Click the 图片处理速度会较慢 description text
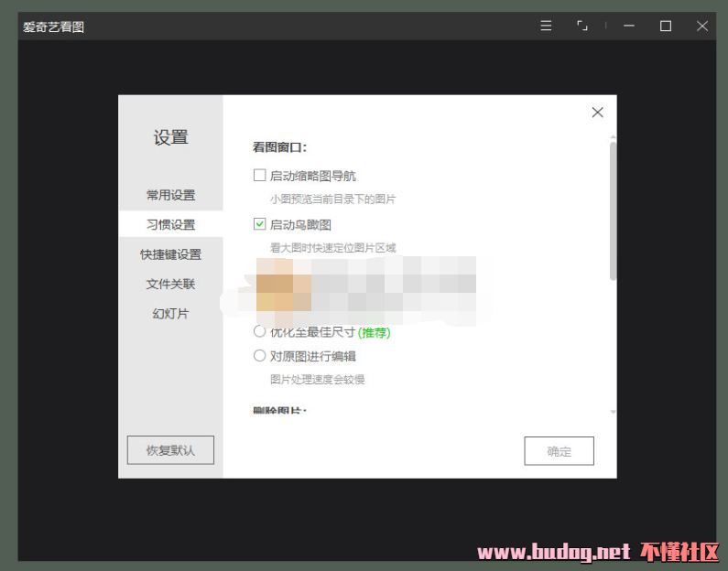Image resolution: width=728 pixels, height=571 pixels. (318, 380)
